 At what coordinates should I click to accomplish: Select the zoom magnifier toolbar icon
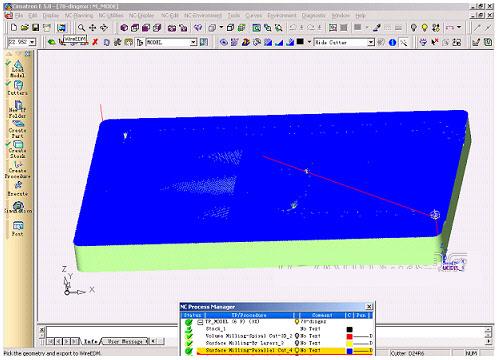(x=81, y=28)
